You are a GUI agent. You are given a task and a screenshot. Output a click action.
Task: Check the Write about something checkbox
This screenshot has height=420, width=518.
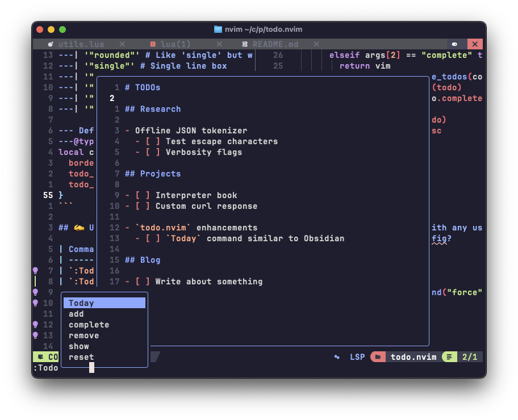click(143, 282)
